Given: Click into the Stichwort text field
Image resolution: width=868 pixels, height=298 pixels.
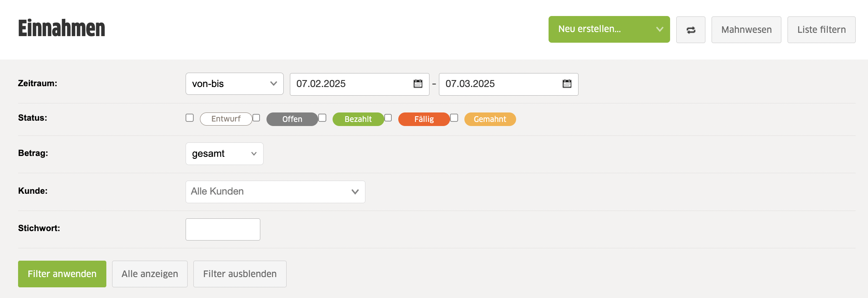Looking at the screenshot, I should click(x=223, y=229).
